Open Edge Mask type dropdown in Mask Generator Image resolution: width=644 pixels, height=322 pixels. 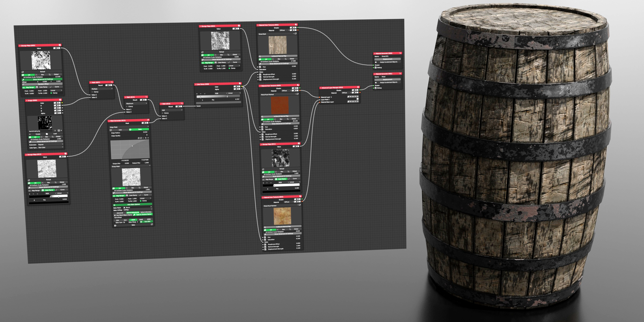[x=129, y=127]
